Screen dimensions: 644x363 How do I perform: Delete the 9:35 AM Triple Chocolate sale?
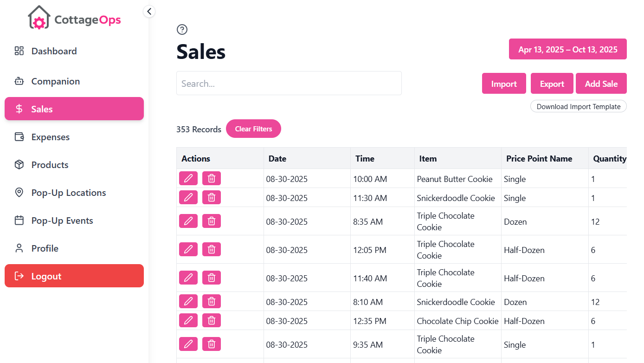point(212,344)
